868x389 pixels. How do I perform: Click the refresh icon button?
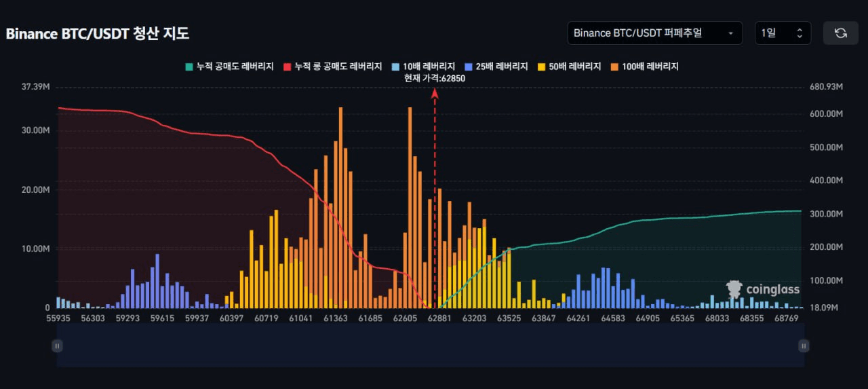pos(841,33)
